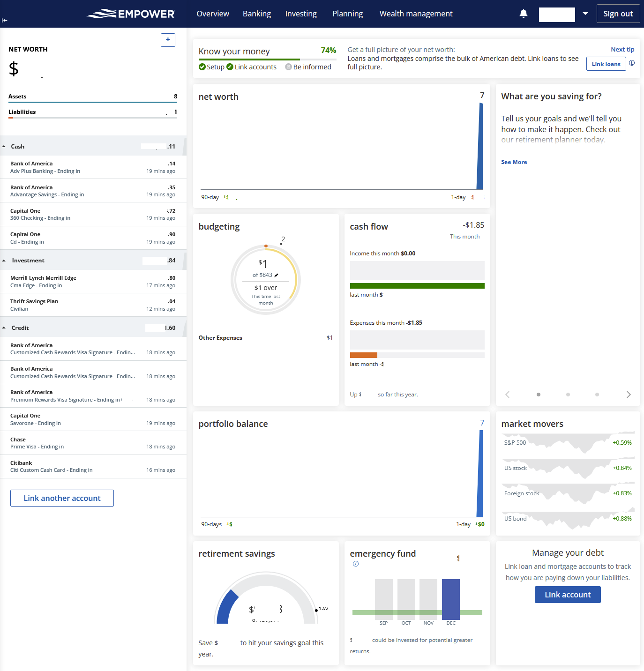644x671 pixels.
Task: Open the Wealth management menu
Action: pyautogui.click(x=416, y=14)
